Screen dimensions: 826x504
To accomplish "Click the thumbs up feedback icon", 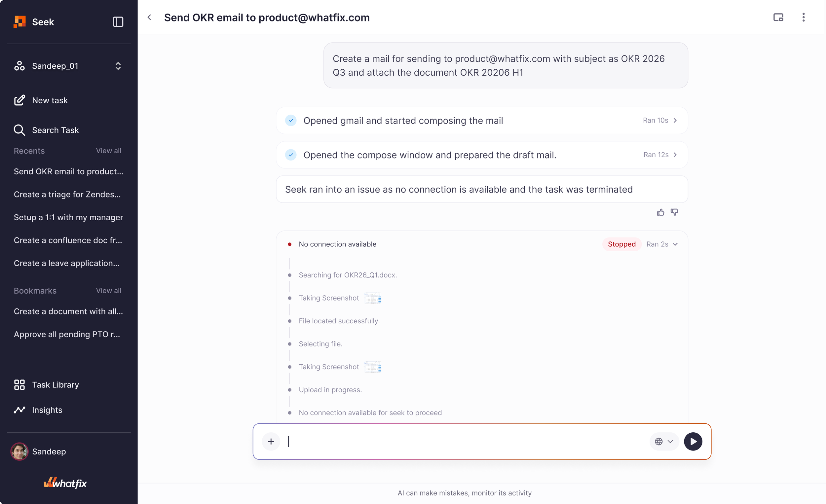I will pos(660,212).
